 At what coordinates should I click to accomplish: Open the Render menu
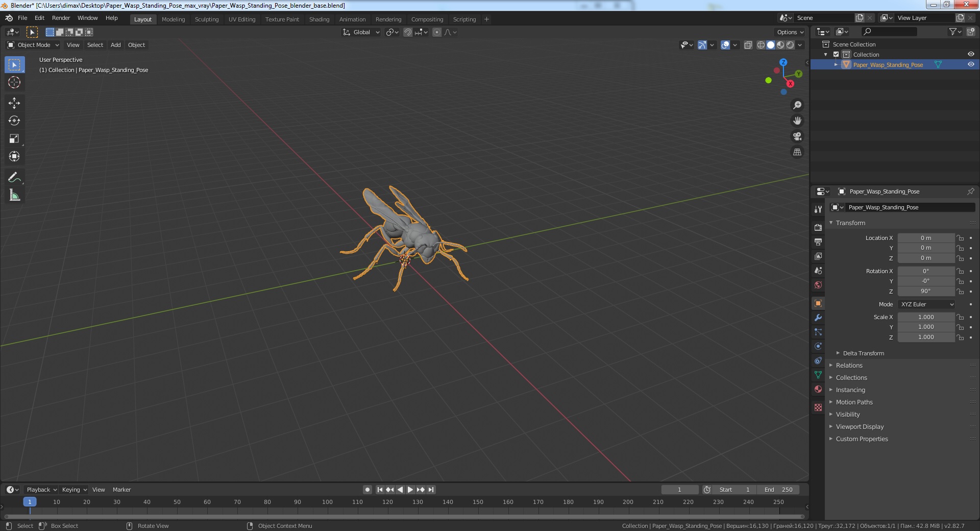coord(61,18)
